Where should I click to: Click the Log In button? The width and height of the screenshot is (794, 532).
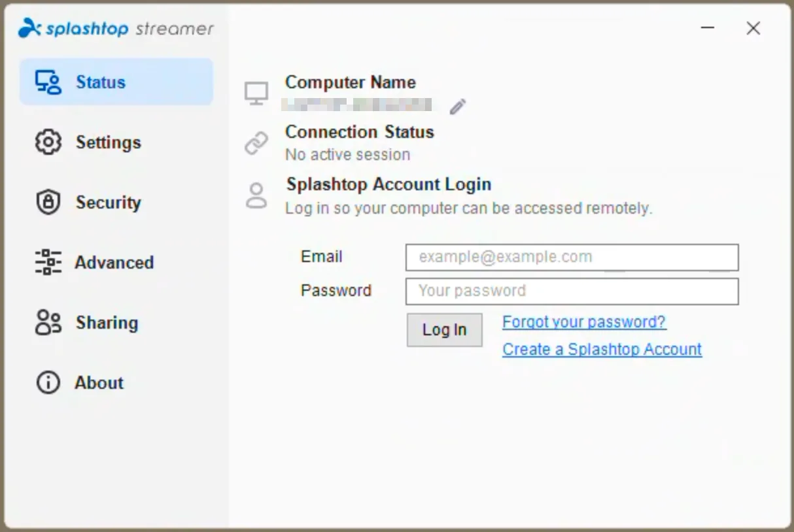click(445, 330)
